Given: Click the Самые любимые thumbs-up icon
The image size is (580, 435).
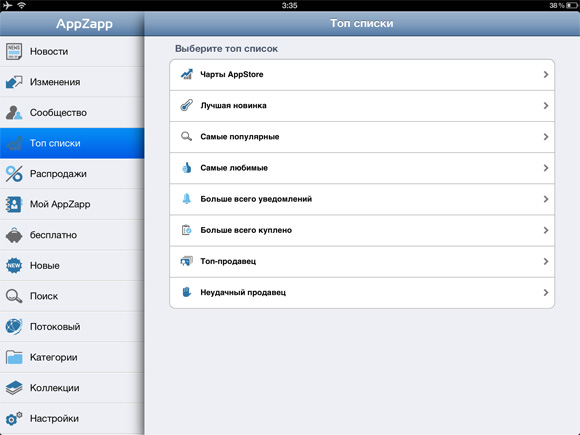Looking at the screenshot, I should [x=186, y=168].
